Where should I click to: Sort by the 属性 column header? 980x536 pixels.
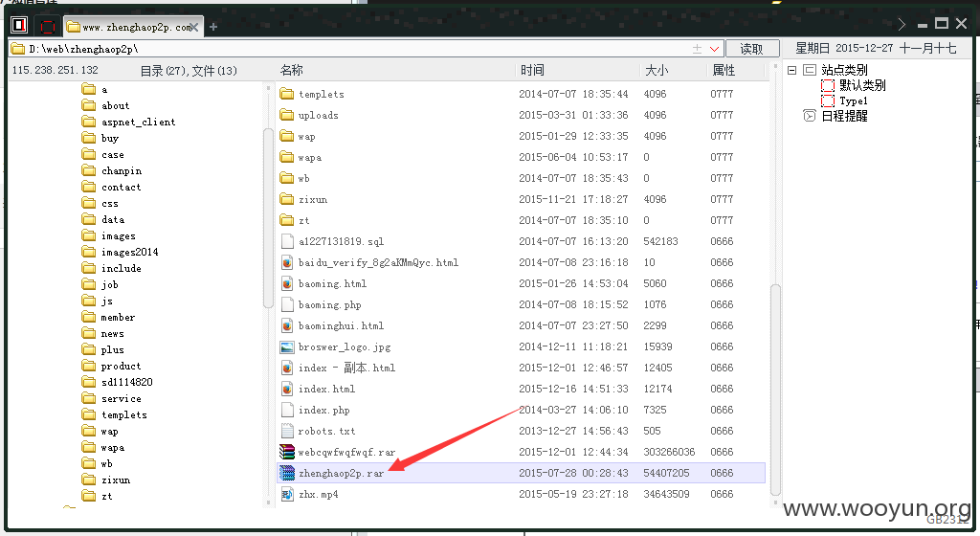tap(724, 70)
